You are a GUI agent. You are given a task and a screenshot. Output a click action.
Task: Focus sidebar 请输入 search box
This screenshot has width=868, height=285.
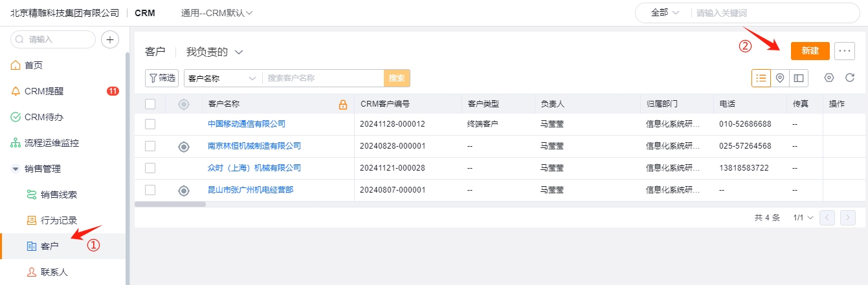[x=53, y=39]
